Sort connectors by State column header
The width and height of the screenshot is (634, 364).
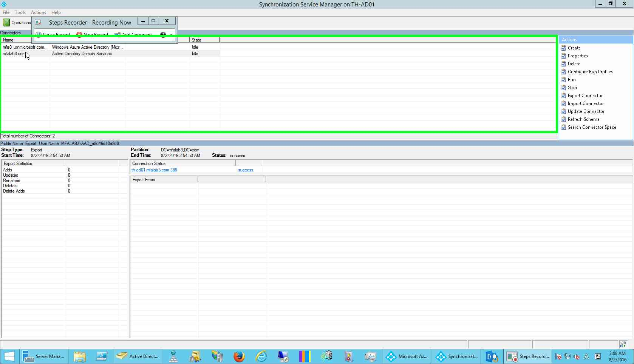click(x=204, y=40)
